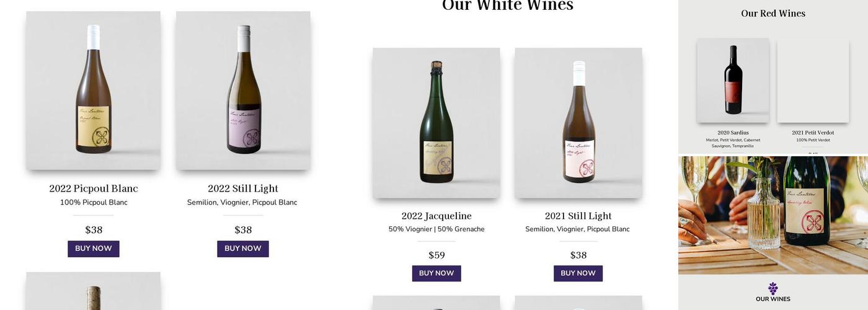Viewport: 868px width, 310px height.
Task: Click the empty 2021 Petit Verdot image tile
Action: [813, 81]
